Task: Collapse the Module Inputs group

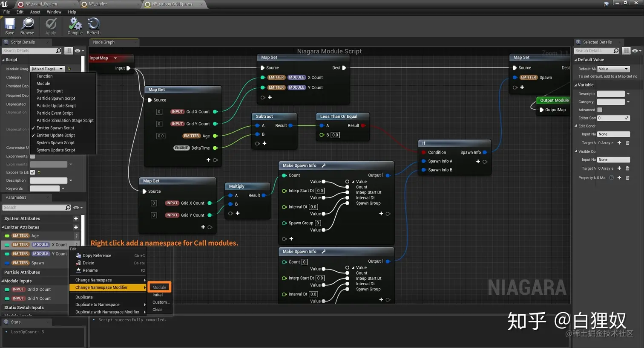Action: click(x=3, y=281)
